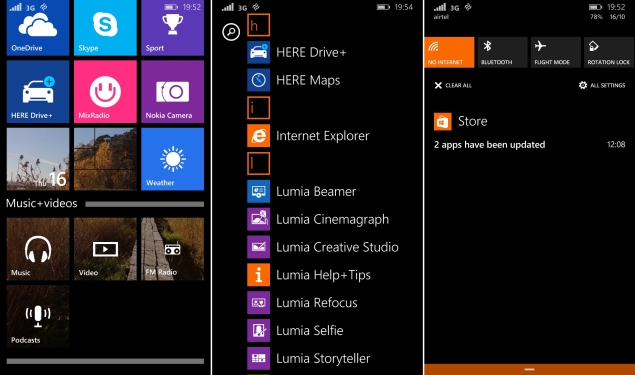This screenshot has width=635, height=375.
Task: Tap the search magnifier in app list
Action: pos(231,32)
